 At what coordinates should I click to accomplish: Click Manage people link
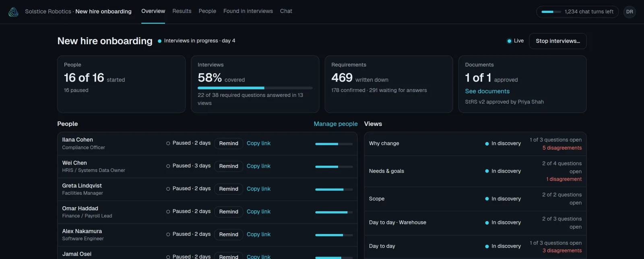[x=336, y=124]
